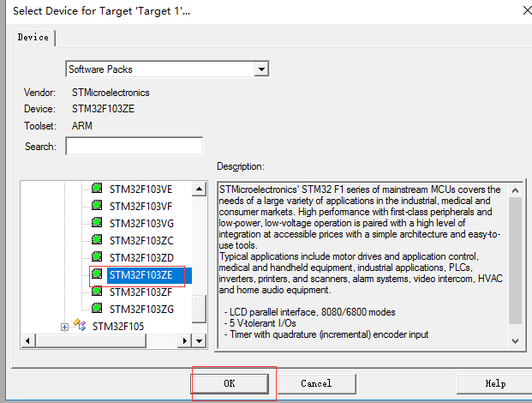Image resolution: width=532 pixels, height=403 pixels.
Task: Select device STM32F103VG in the tree
Action: pos(141,224)
